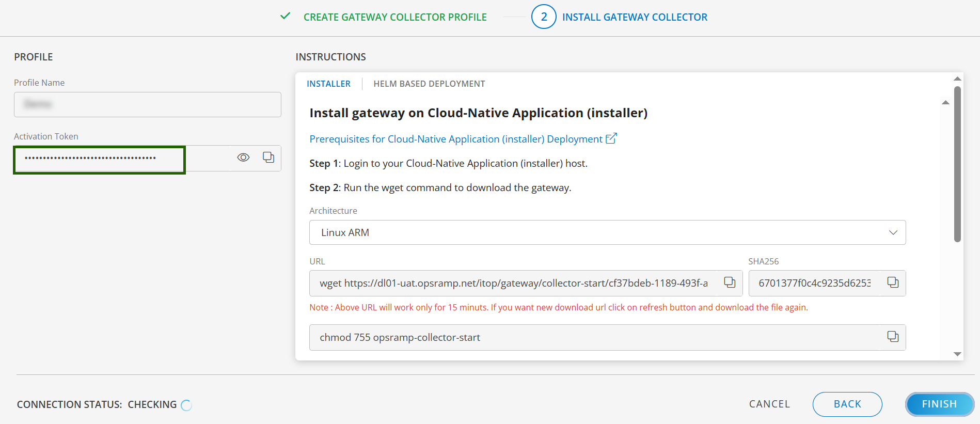Copy the SHA256 hash value

pyautogui.click(x=893, y=282)
